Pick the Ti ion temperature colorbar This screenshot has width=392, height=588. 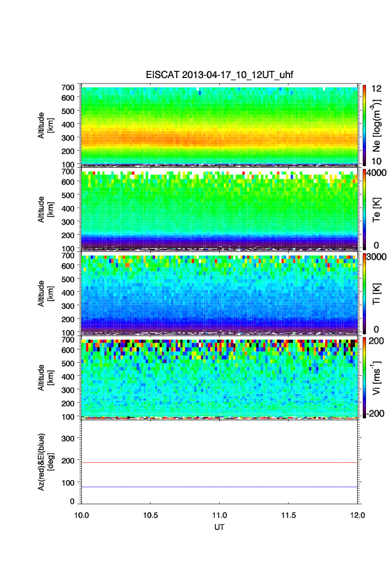coord(364,293)
